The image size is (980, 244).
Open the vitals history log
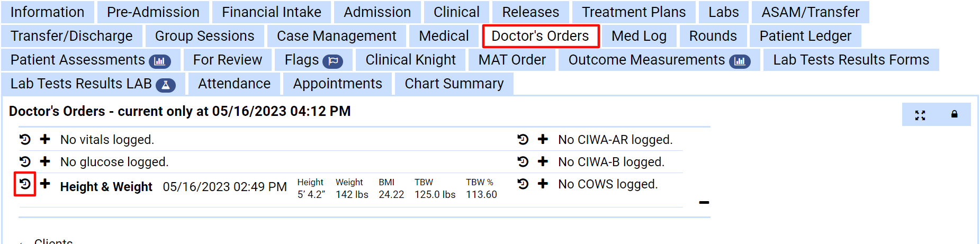point(25,140)
